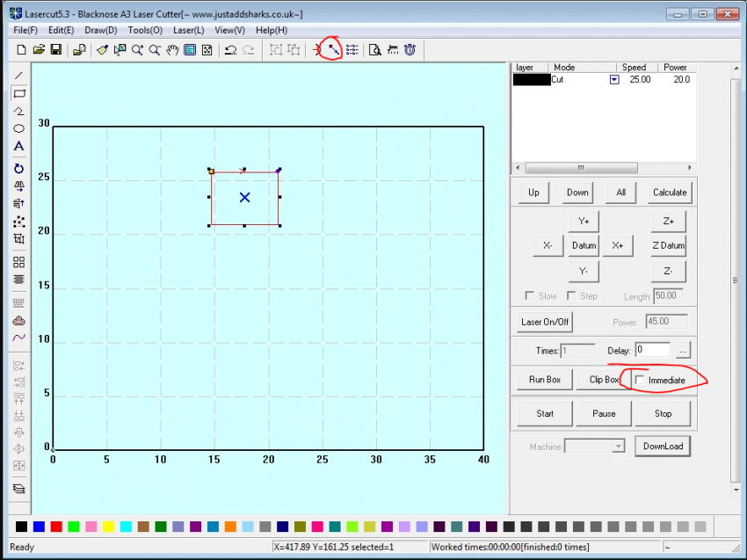Enable the Immediate checkbox

point(639,380)
